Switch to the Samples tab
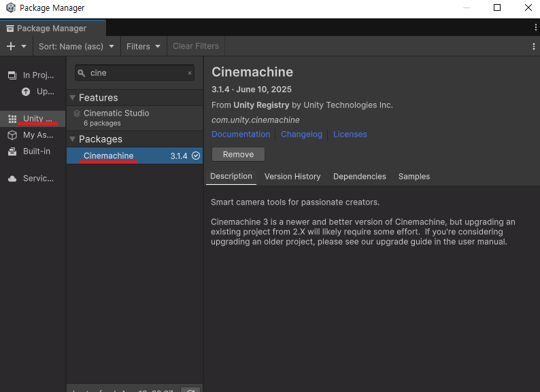Viewport: 540px width, 392px height. (414, 177)
